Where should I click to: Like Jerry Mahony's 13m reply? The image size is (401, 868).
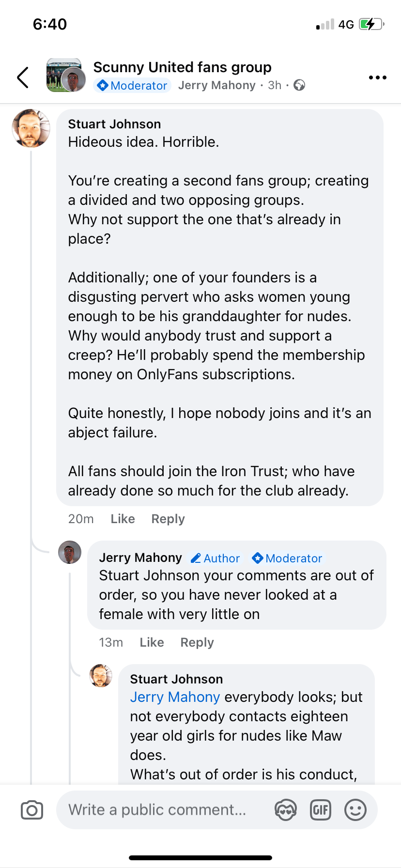[x=152, y=642]
